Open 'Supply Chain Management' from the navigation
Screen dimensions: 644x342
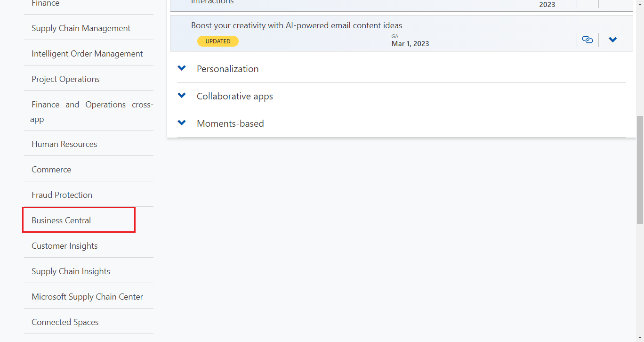(x=80, y=28)
